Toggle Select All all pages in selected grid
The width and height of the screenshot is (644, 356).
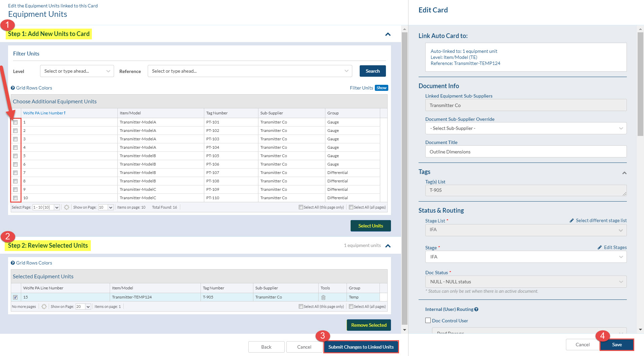click(x=351, y=307)
